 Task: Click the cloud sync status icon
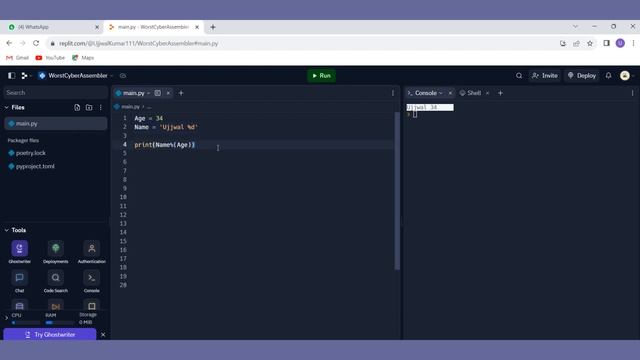click(x=123, y=76)
